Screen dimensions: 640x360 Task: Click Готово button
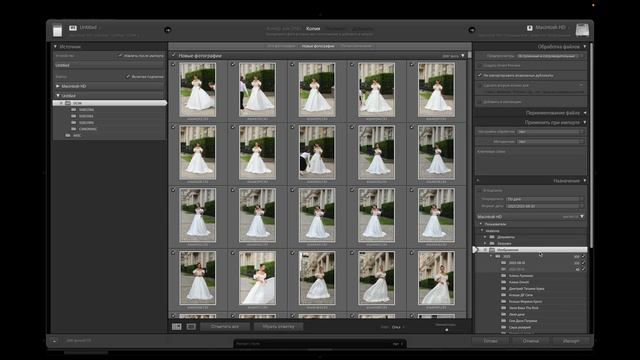coord(491,341)
